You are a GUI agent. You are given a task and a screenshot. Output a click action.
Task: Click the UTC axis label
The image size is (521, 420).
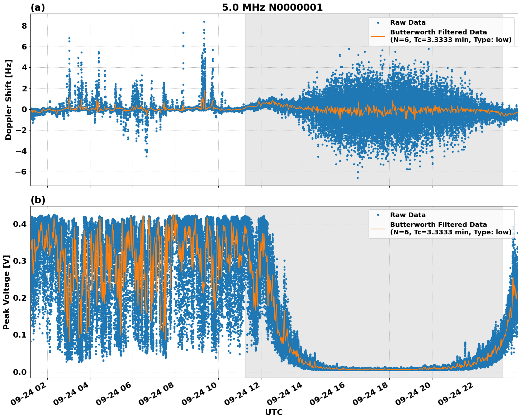[x=274, y=412]
